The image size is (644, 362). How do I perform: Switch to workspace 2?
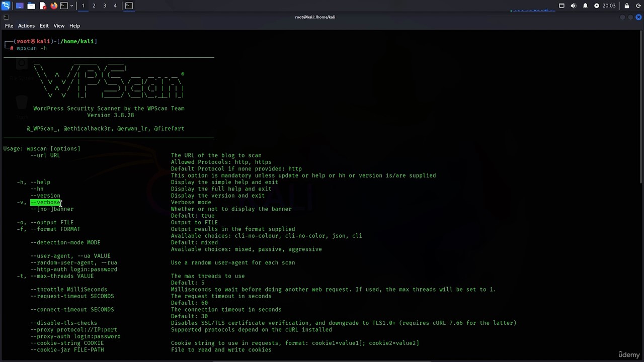tap(94, 6)
